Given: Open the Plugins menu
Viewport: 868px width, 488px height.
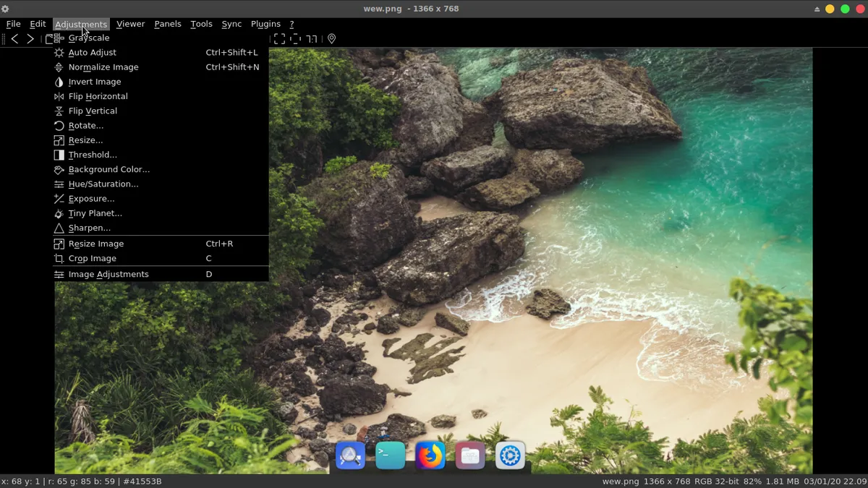Looking at the screenshot, I should click(x=265, y=24).
